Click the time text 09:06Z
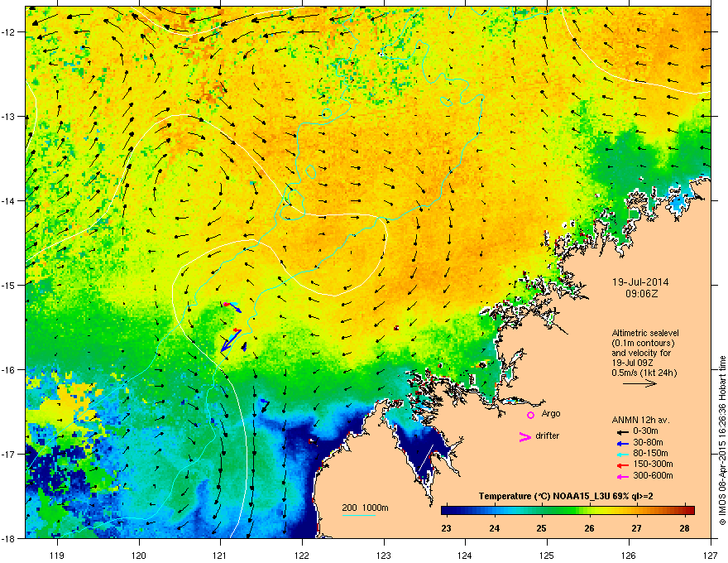This screenshot has height=563, width=728. (x=642, y=294)
